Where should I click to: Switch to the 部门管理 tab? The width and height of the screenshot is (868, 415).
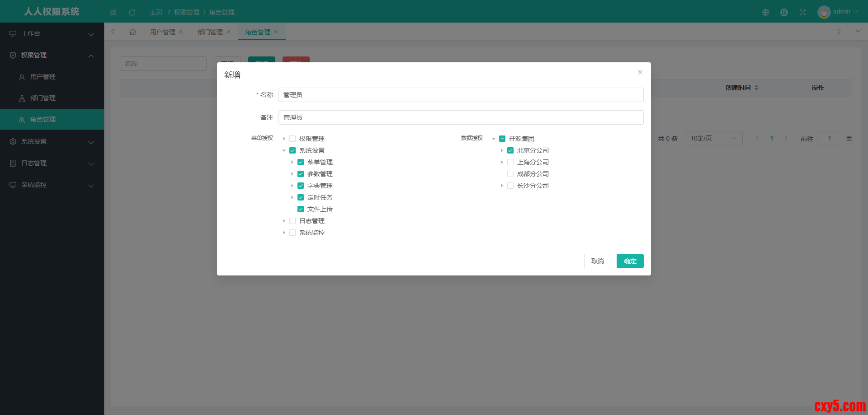pyautogui.click(x=210, y=32)
